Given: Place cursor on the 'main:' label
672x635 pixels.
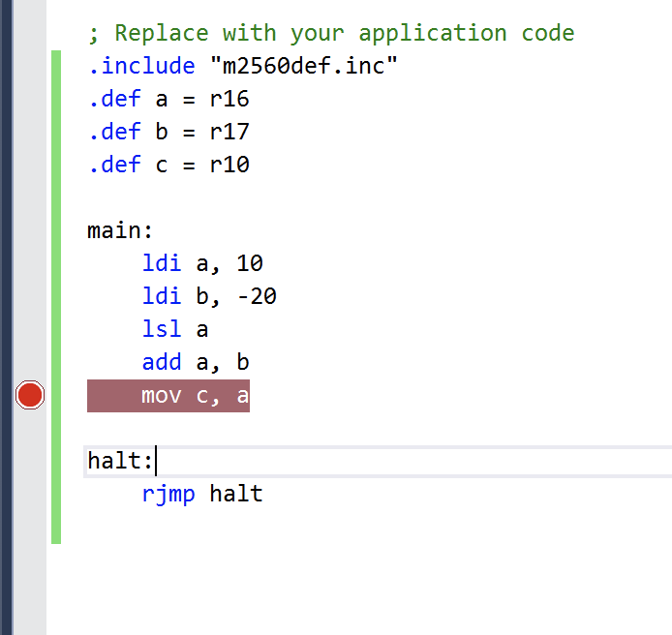Looking at the screenshot, I should click(x=120, y=230).
